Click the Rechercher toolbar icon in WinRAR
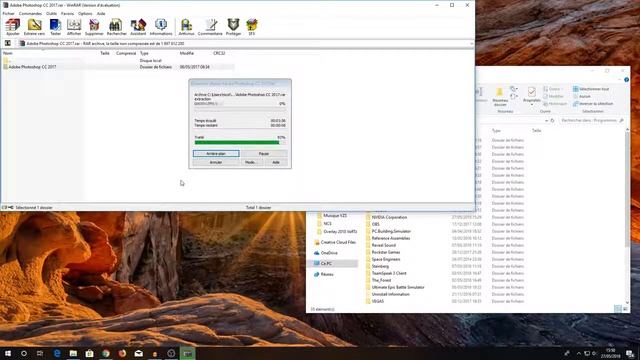The width and height of the screenshot is (640, 360). coord(116,27)
